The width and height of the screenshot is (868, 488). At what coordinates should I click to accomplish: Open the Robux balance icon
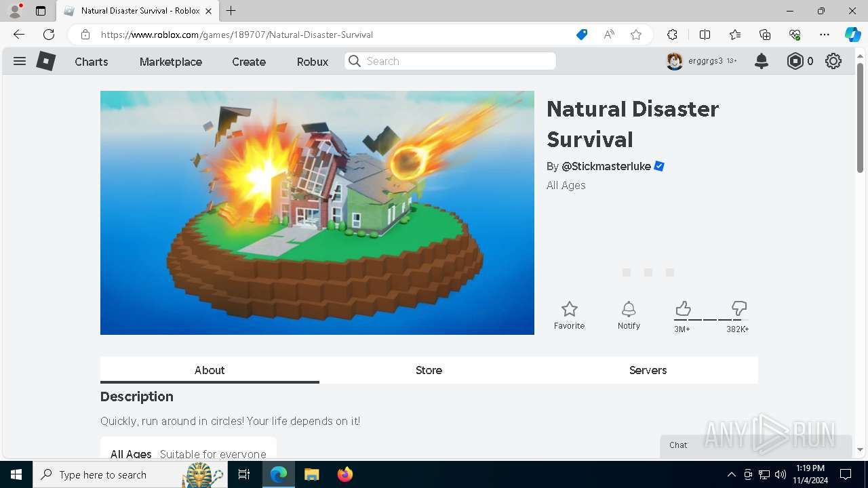coord(795,62)
